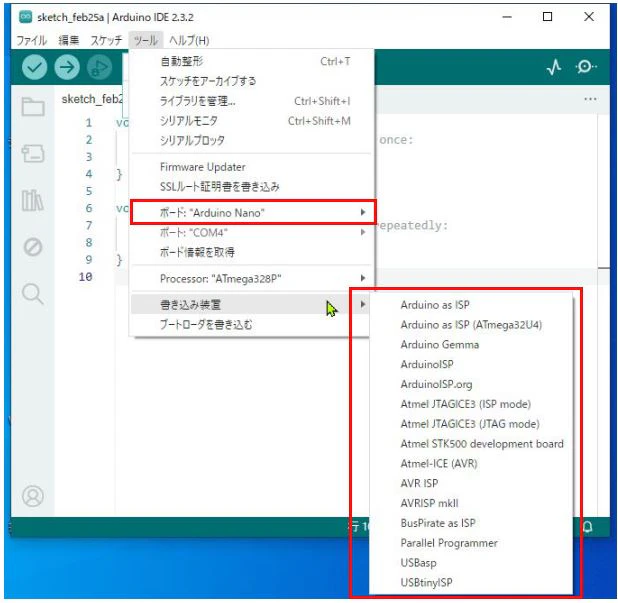Choose Arduino as ISP (ATmega32U4) programmer

(x=471, y=325)
